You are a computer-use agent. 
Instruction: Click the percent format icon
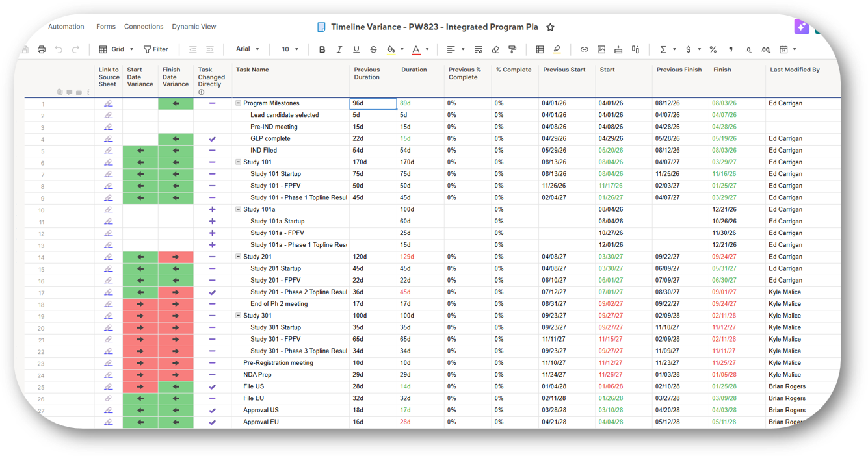click(x=713, y=49)
